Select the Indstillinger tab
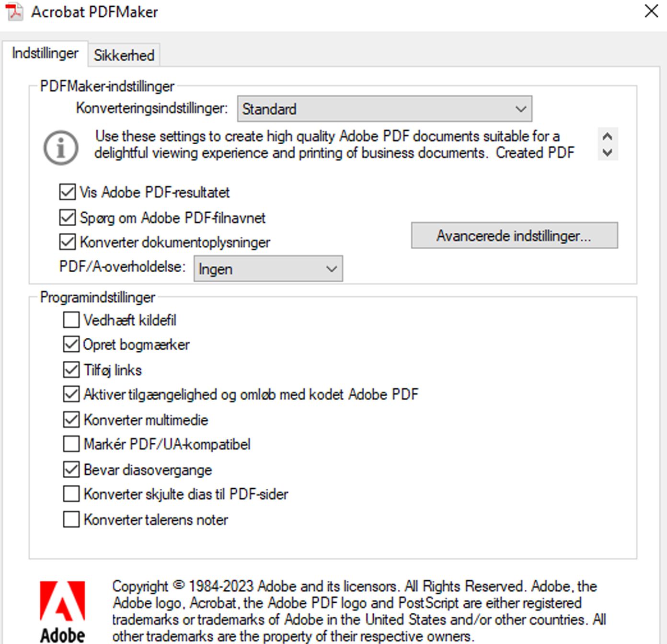The width and height of the screenshot is (667, 644). (x=45, y=53)
